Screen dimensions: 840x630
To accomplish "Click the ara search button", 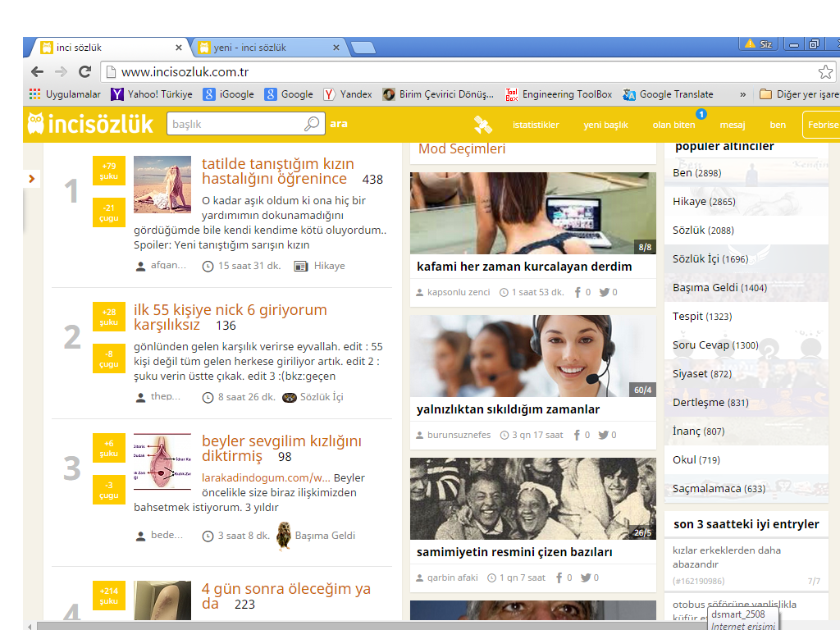I will pyautogui.click(x=339, y=124).
